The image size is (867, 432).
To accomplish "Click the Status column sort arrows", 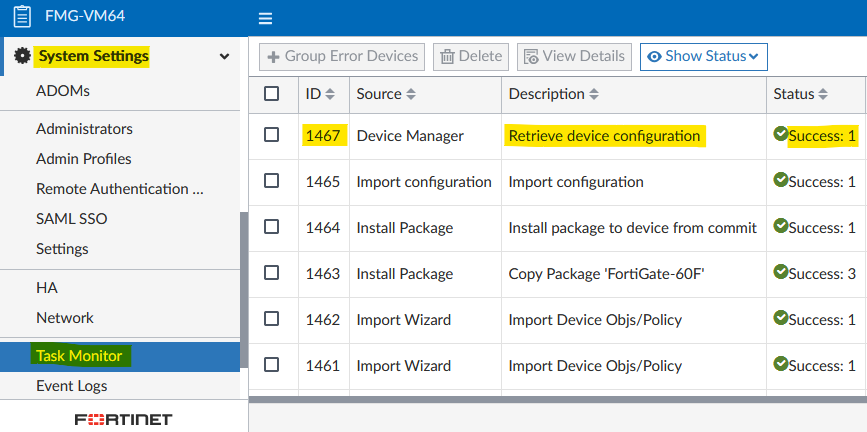I will pos(823,94).
